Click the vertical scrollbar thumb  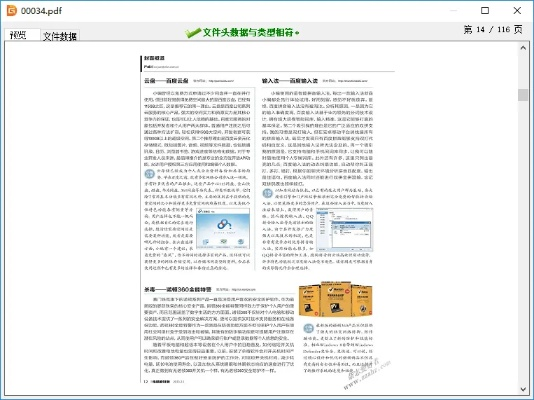(x=523, y=95)
